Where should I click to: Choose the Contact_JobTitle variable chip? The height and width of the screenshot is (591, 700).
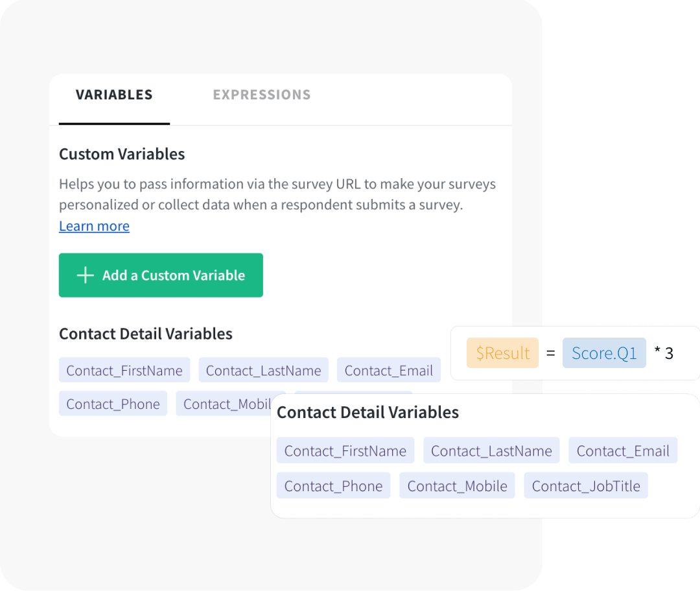click(x=586, y=486)
